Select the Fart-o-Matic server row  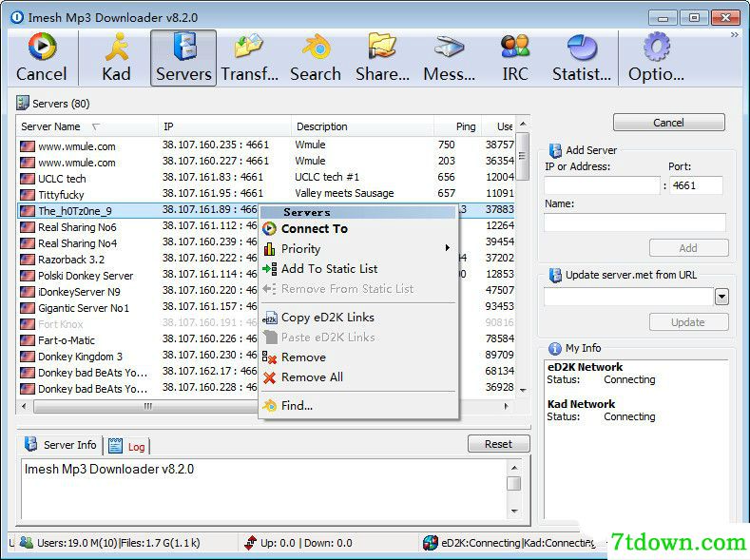pos(137,340)
